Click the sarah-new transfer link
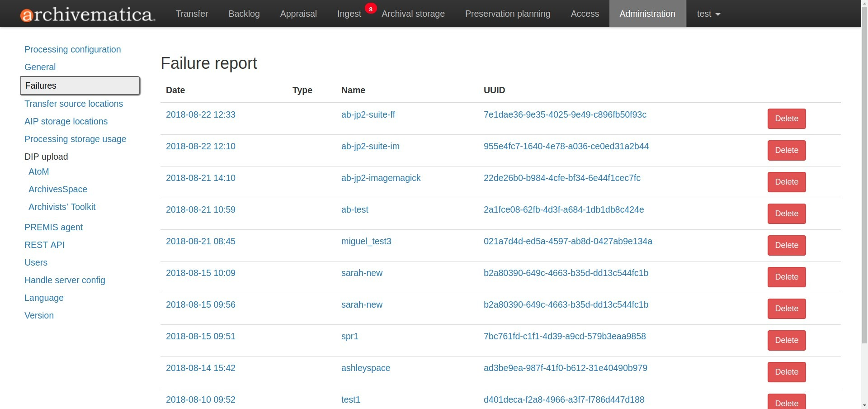The width and height of the screenshot is (868, 409). (362, 273)
